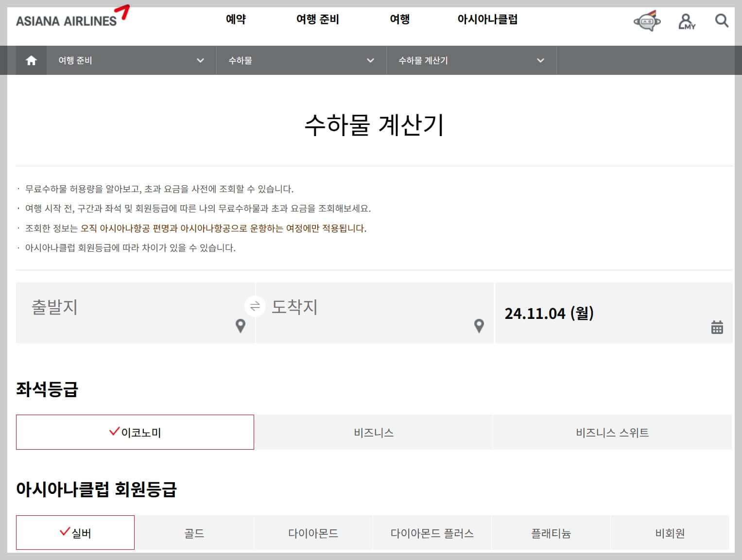Select 비회원 membership level
The height and width of the screenshot is (560, 742).
(x=671, y=532)
